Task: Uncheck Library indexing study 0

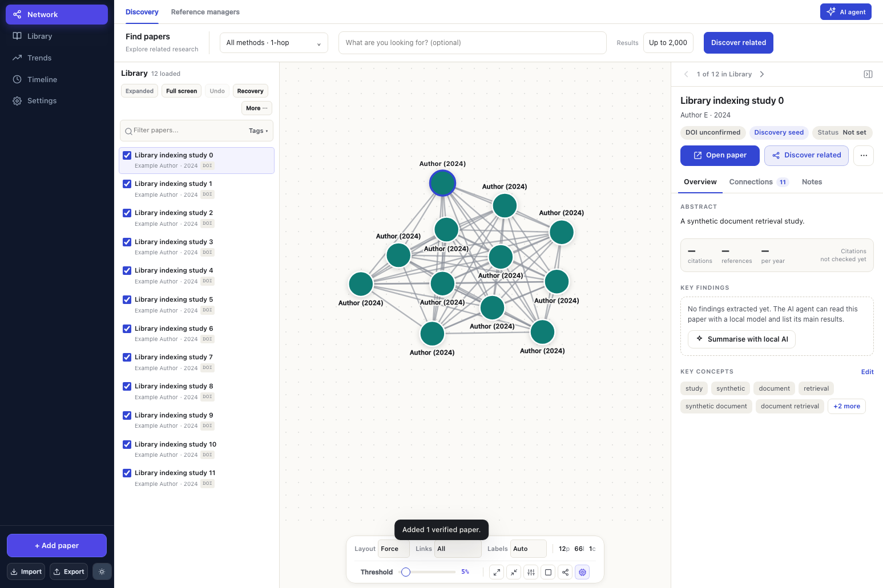Action: pyautogui.click(x=127, y=155)
